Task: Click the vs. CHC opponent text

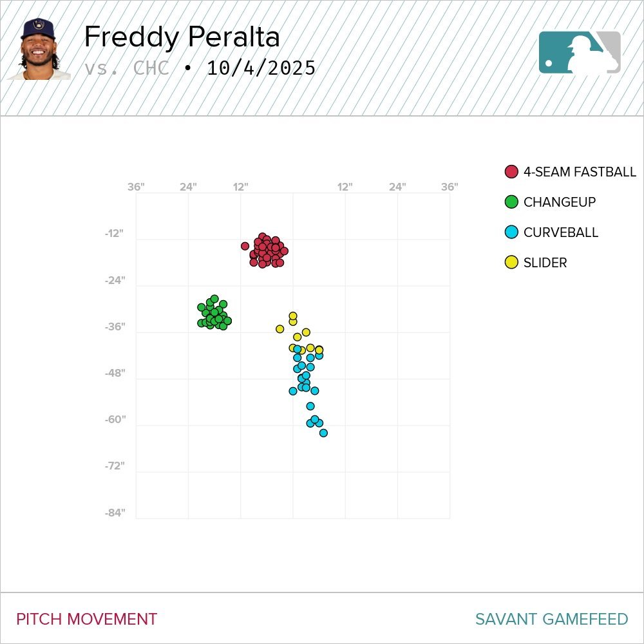Action: 127,68
